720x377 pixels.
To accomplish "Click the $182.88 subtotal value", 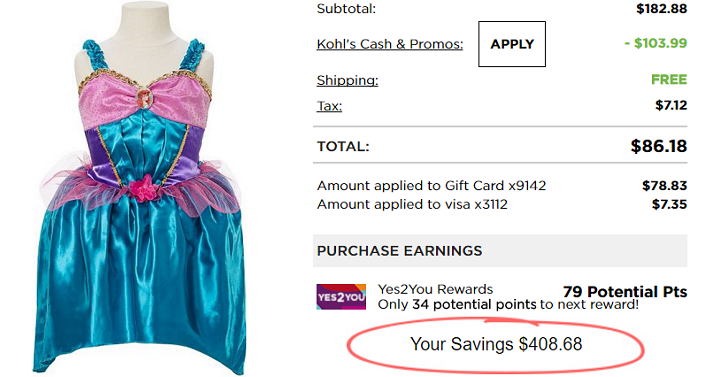I will pos(662,8).
